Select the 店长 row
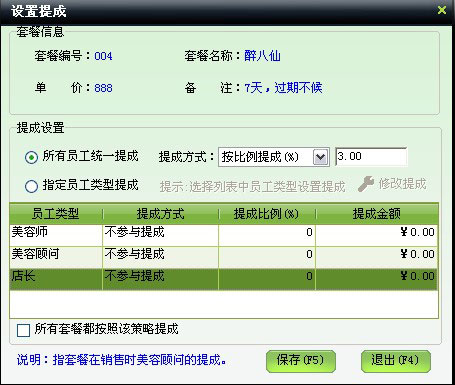This screenshot has height=385, width=455. click(x=223, y=276)
